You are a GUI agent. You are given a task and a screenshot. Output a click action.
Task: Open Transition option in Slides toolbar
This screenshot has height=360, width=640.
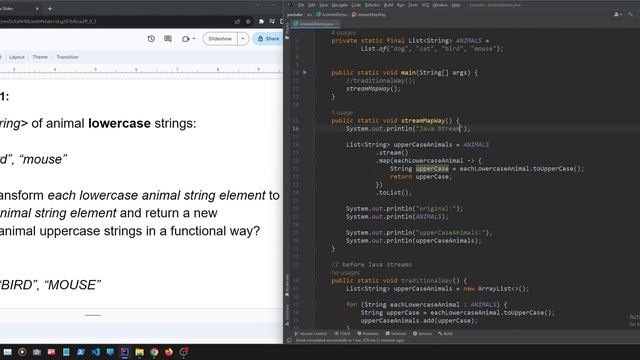67,57
